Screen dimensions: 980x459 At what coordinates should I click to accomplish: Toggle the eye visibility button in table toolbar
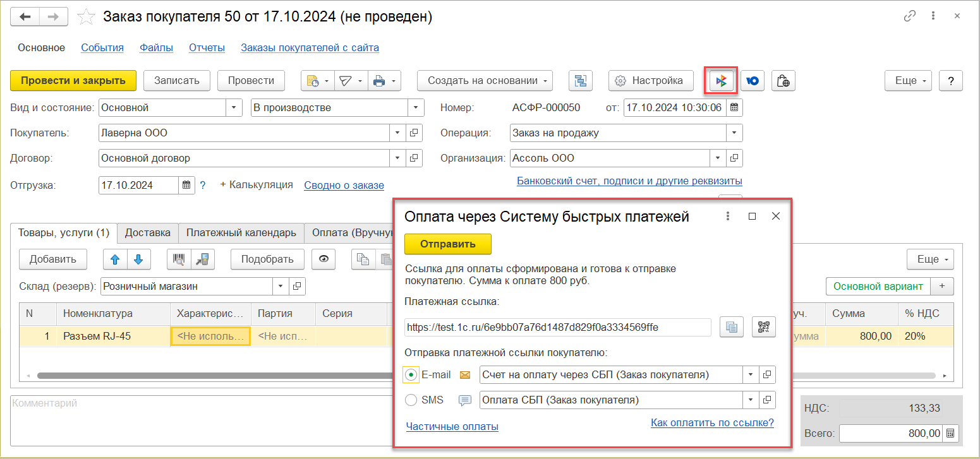click(x=323, y=259)
